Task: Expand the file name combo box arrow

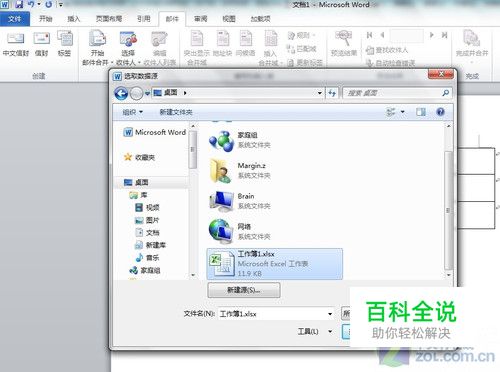Action: (x=330, y=314)
